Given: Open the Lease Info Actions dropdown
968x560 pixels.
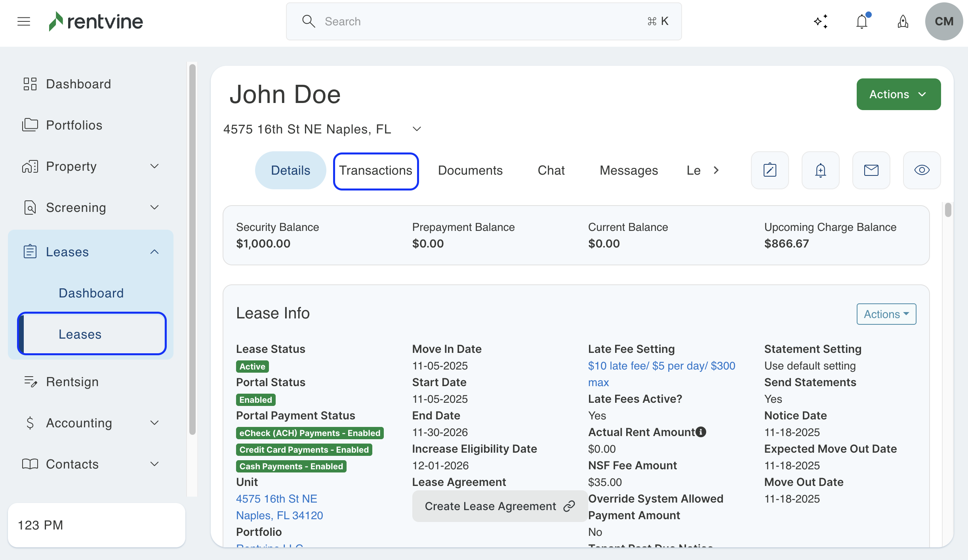Looking at the screenshot, I should (x=886, y=314).
